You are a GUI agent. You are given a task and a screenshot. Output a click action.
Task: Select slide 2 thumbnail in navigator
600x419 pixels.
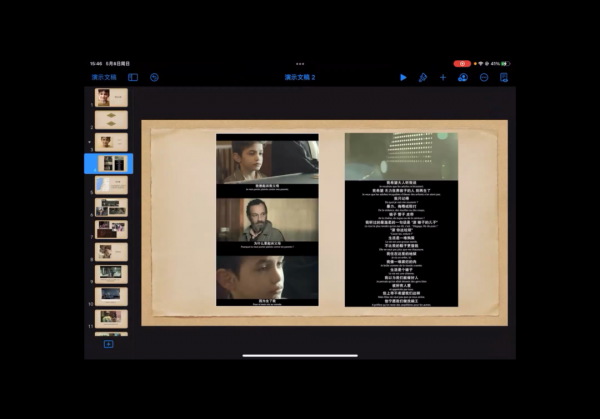tap(111, 119)
